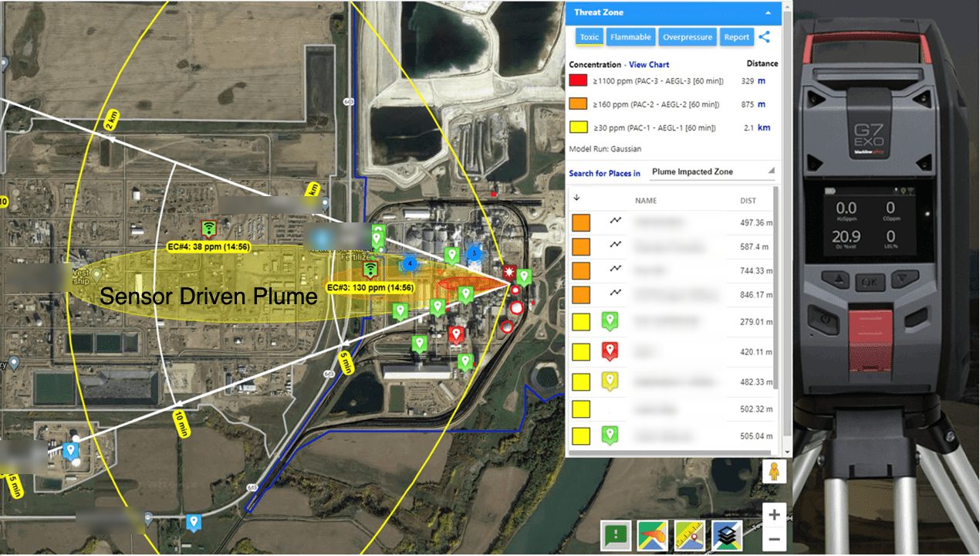Click trend icon in 497.36 m row
This screenshot has width=980, height=556.
[615, 221]
